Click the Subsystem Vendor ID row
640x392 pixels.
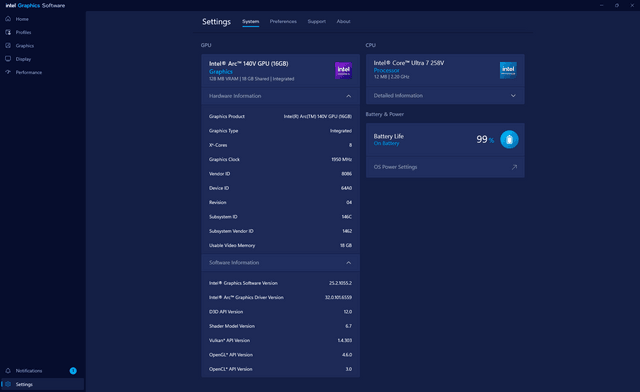tap(280, 231)
